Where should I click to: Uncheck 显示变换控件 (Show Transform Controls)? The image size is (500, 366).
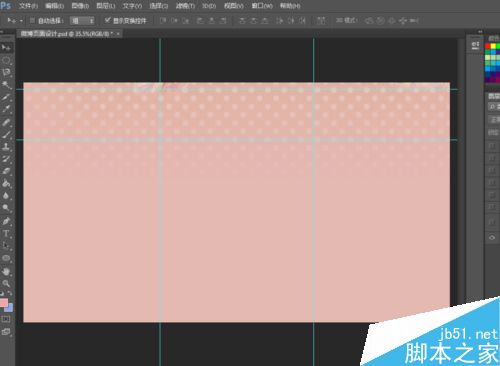point(107,20)
